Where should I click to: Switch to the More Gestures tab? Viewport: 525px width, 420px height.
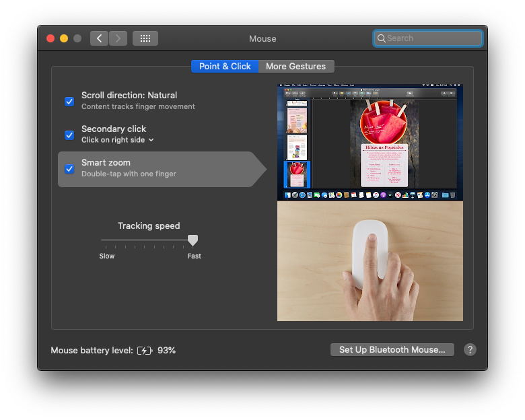(295, 66)
